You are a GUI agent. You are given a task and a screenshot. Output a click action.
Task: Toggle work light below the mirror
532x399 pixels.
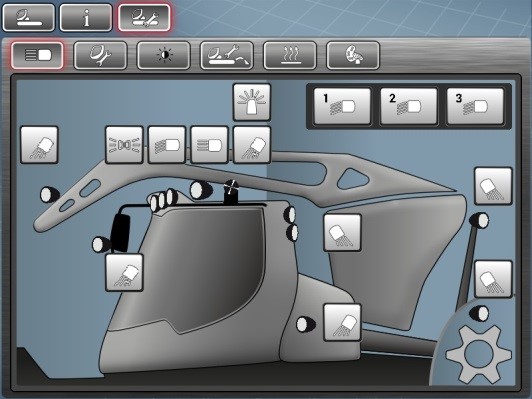pos(124,272)
